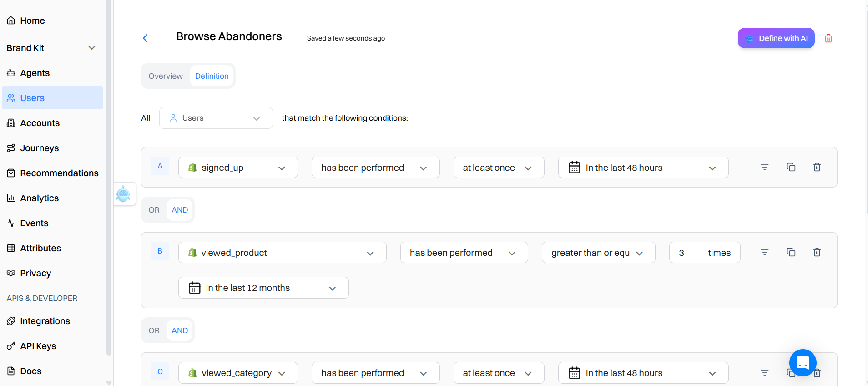
Task: Duplicate condition B with the copy icon
Action: point(791,252)
